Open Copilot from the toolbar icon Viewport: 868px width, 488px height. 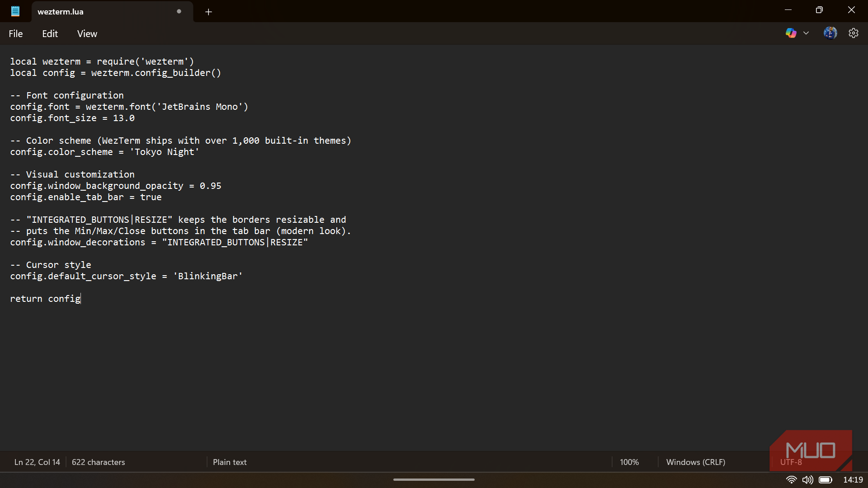(791, 33)
